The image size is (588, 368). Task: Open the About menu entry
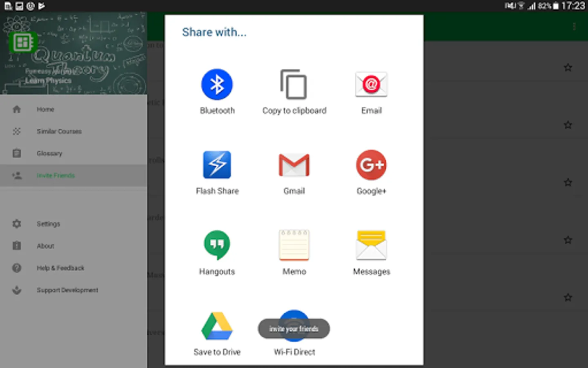click(73, 246)
